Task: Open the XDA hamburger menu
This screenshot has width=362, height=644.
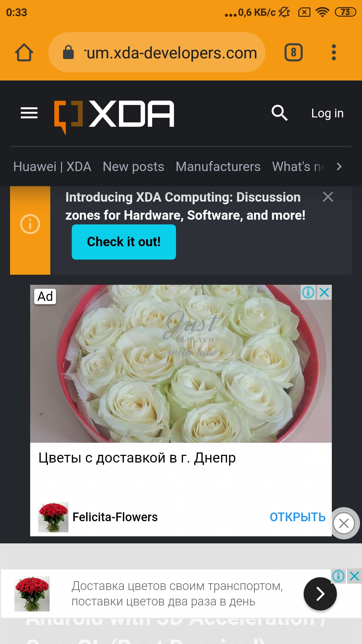Action: 29,113
